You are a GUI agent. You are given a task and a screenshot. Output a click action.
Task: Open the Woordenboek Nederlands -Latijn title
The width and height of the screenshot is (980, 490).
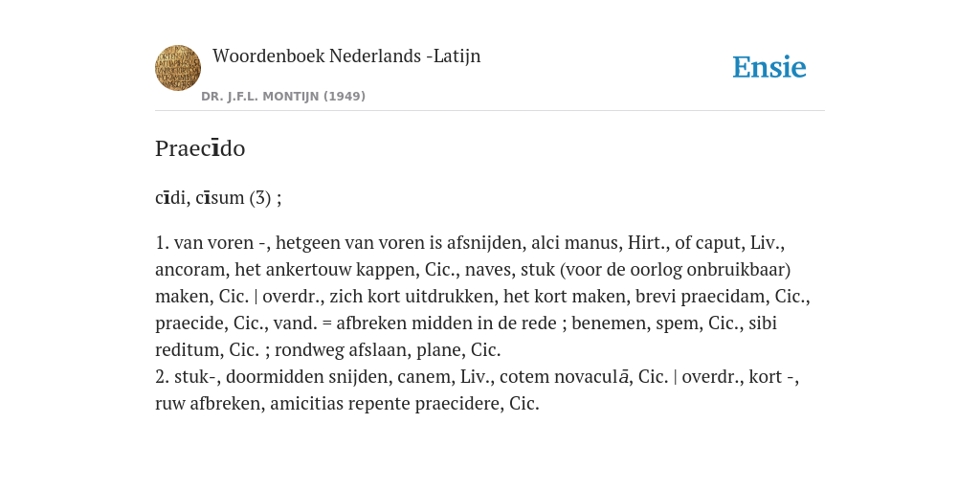click(x=346, y=56)
